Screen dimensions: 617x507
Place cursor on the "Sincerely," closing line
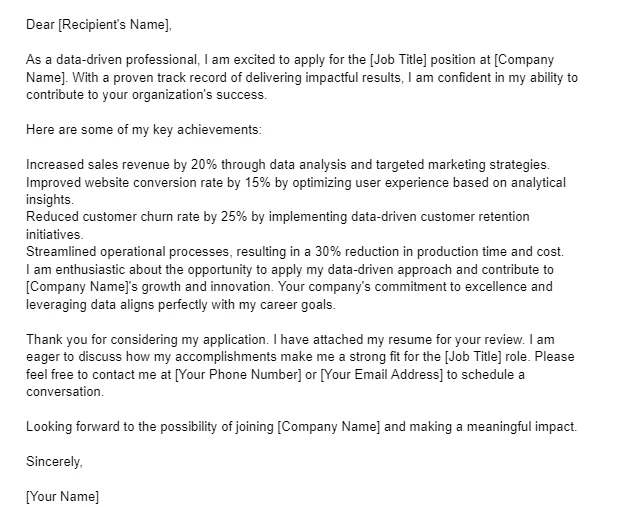(55, 461)
